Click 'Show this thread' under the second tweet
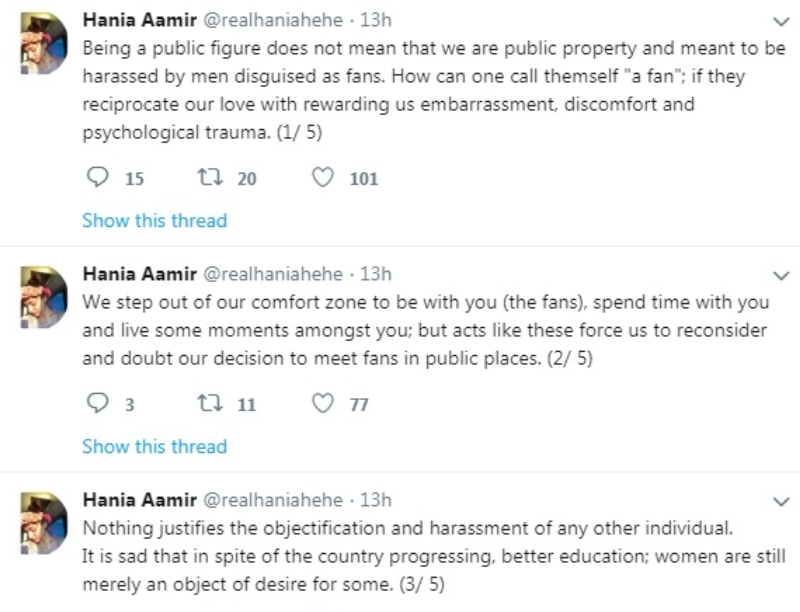The height and width of the screenshot is (612, 800). click(x=154, y=446)
